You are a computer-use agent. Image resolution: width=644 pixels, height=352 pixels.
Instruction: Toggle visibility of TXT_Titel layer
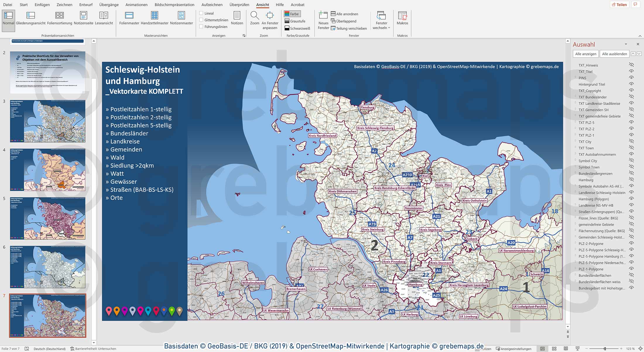coord(631,71)
